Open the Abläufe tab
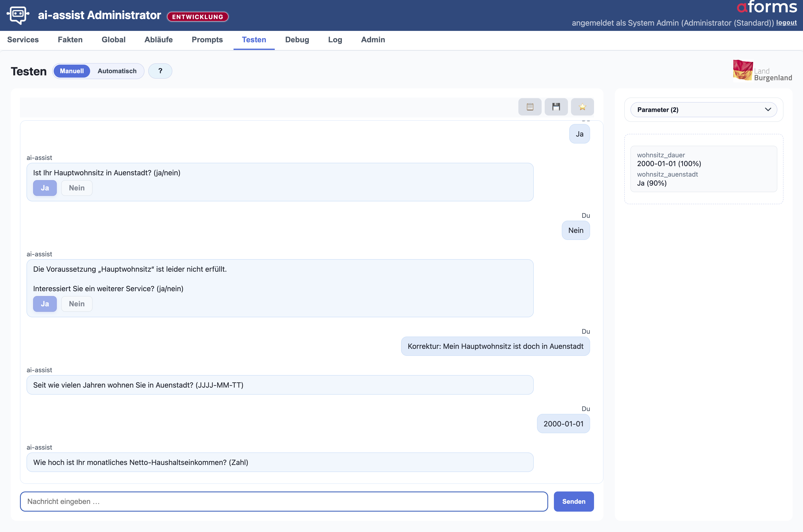 click(x=159, y=40)
